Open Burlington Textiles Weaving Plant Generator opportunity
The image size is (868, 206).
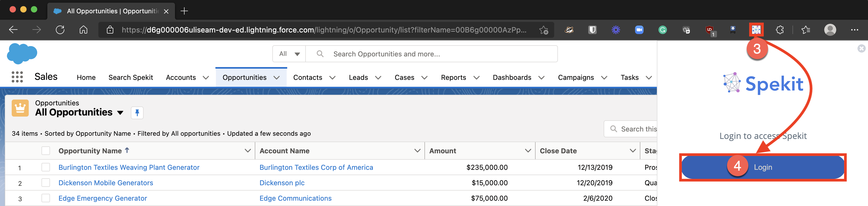pos(129,167)
